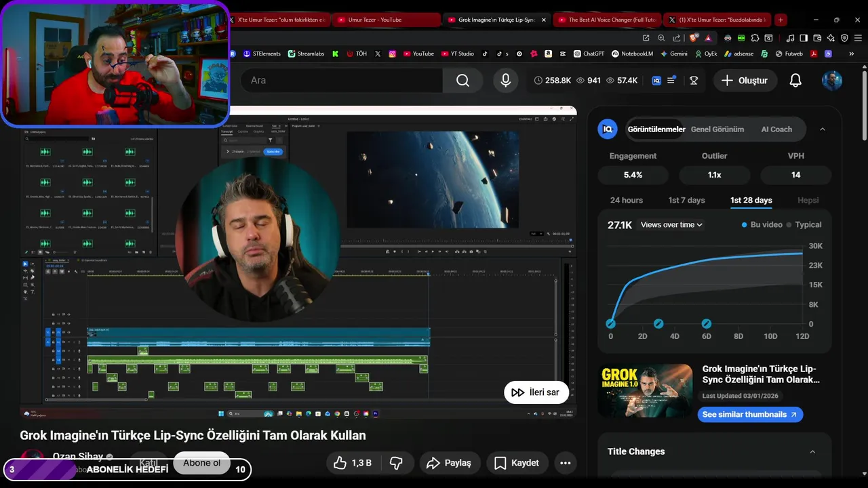Image resolution: width=868 pixels, height=488 pixels.
Task: Open the browser extensions puzzle icon
Action: point(755,38)
